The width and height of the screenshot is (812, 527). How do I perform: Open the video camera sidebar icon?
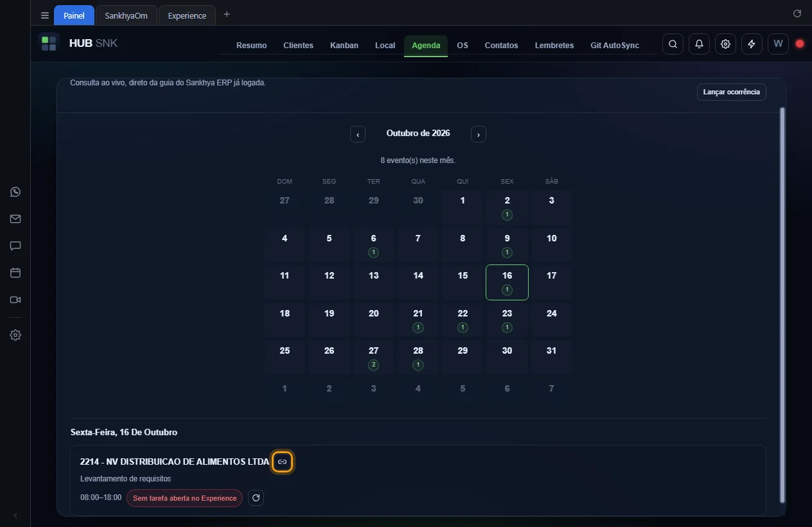pyautogui.click(x=15, y=300)
